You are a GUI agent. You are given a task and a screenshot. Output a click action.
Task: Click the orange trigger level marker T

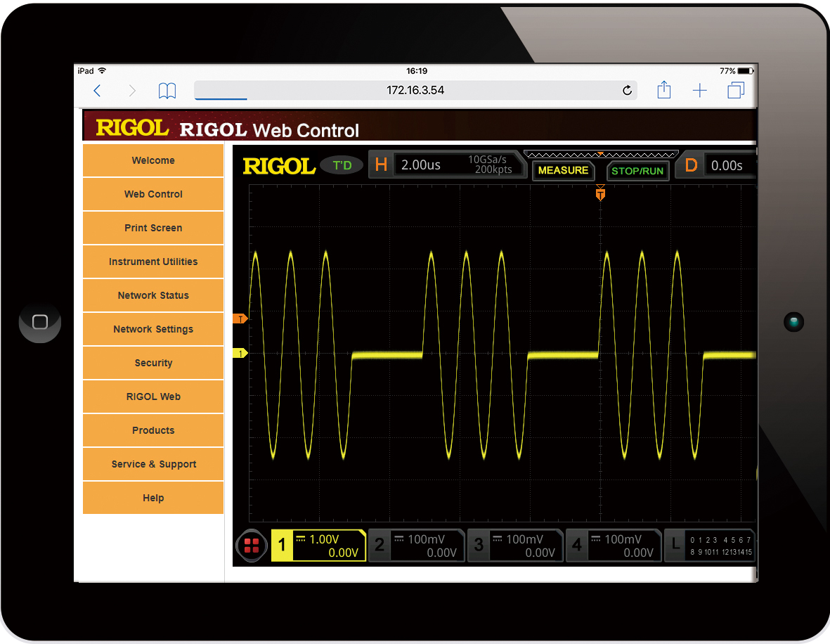coord(240,319)
